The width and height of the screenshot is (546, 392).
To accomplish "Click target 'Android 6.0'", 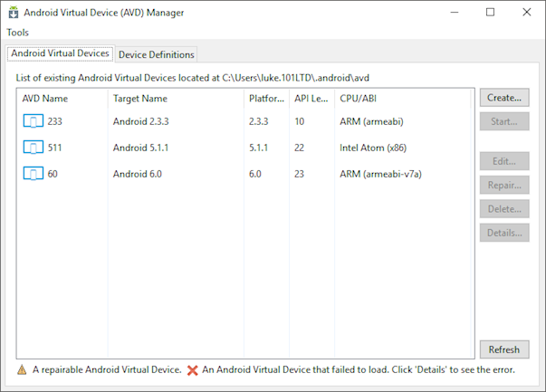I will coord(138,174).
